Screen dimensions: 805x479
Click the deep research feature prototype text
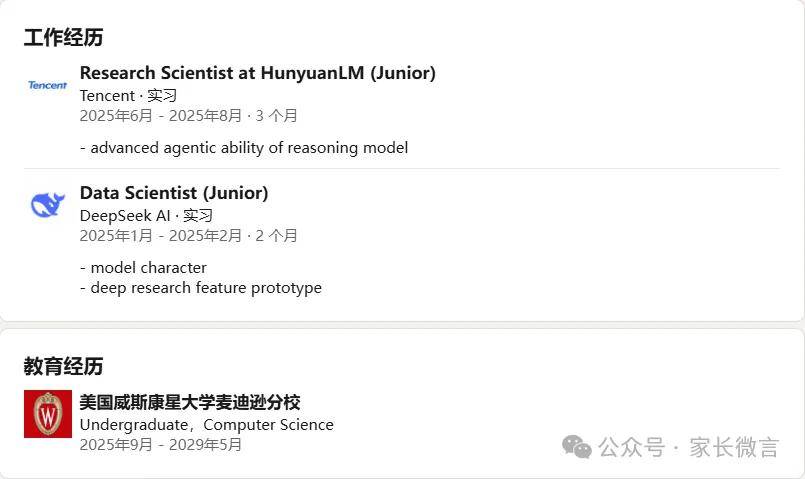(201, 288)
